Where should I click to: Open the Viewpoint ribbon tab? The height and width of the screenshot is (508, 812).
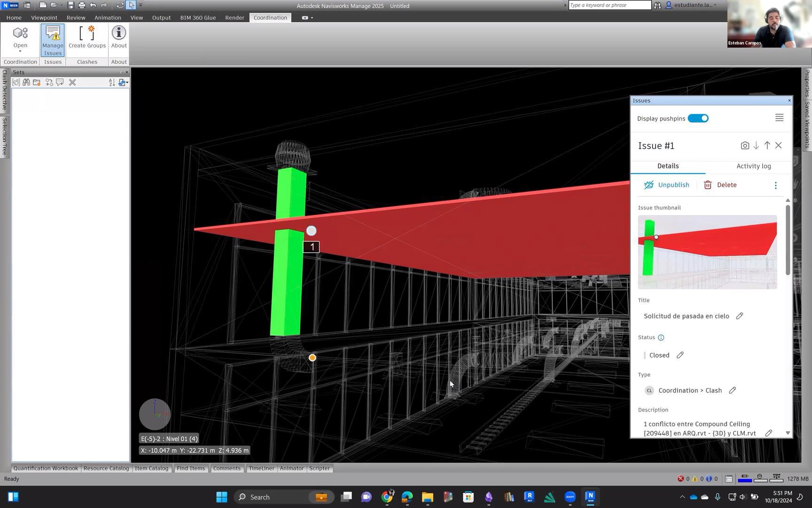(x=44, y=17)
